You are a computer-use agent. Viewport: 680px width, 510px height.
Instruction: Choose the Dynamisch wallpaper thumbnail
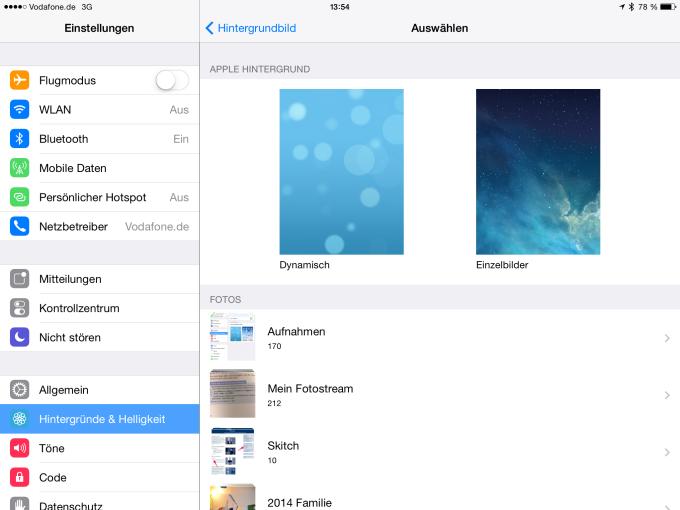pos(341,172)
